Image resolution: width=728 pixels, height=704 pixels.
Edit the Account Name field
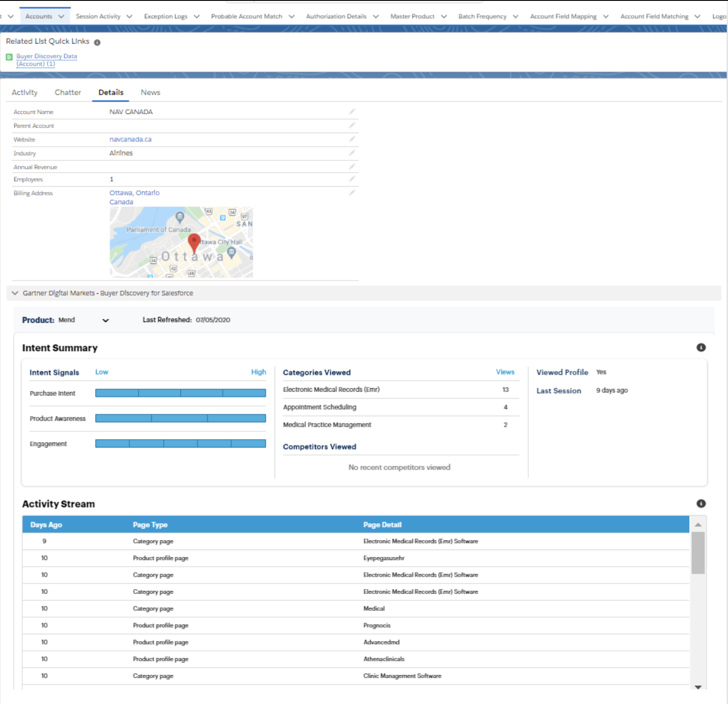coord(352,111)
